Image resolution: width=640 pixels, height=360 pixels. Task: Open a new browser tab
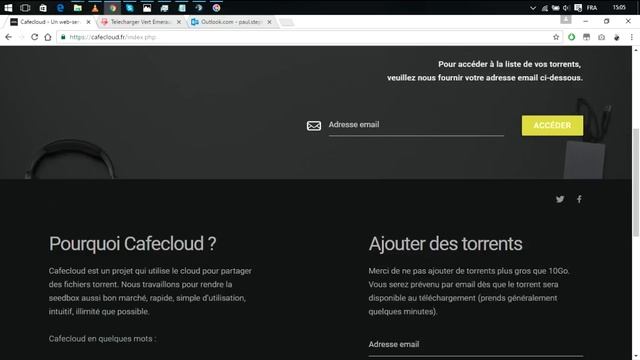287,22
